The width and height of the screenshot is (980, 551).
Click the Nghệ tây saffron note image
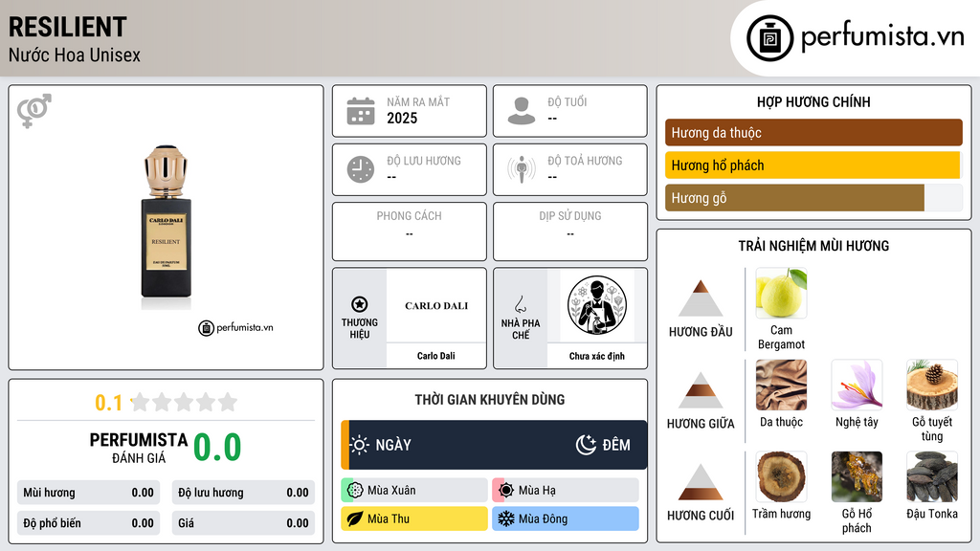(x=857, y=385)
